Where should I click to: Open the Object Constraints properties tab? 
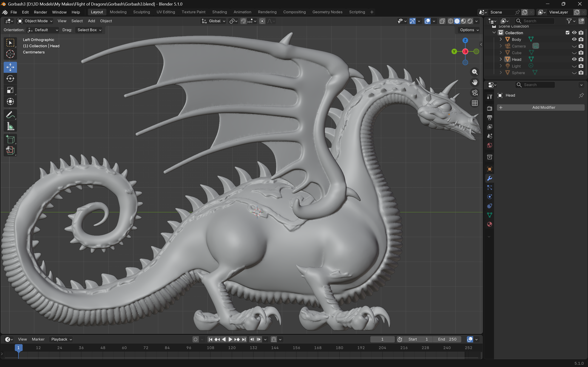489,206
